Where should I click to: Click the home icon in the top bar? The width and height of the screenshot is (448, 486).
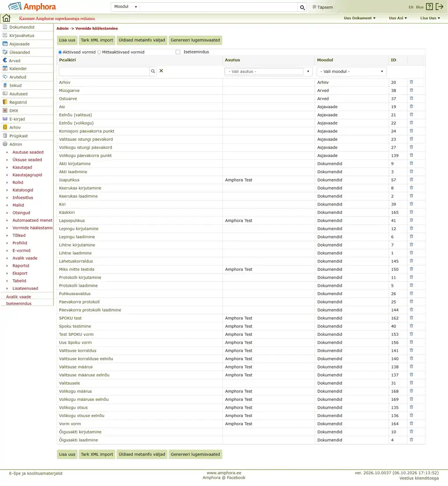pyautogui.click(x=7, y=18)
